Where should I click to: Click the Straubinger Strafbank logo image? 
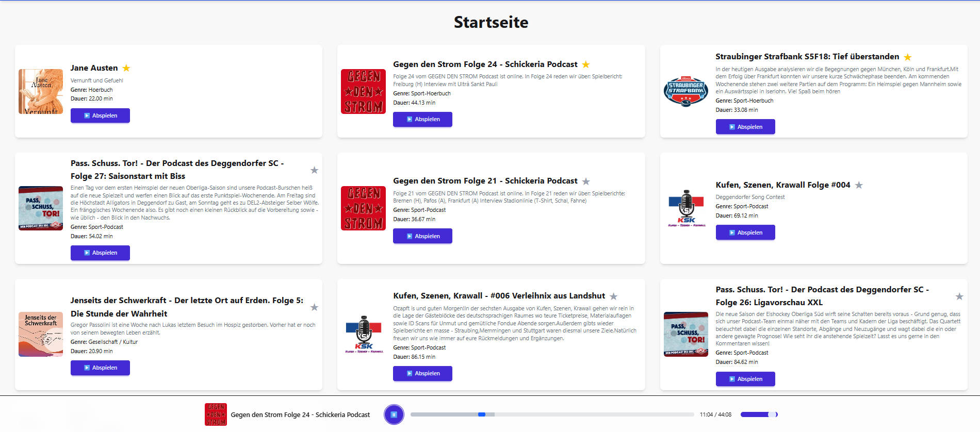point(685,91)
